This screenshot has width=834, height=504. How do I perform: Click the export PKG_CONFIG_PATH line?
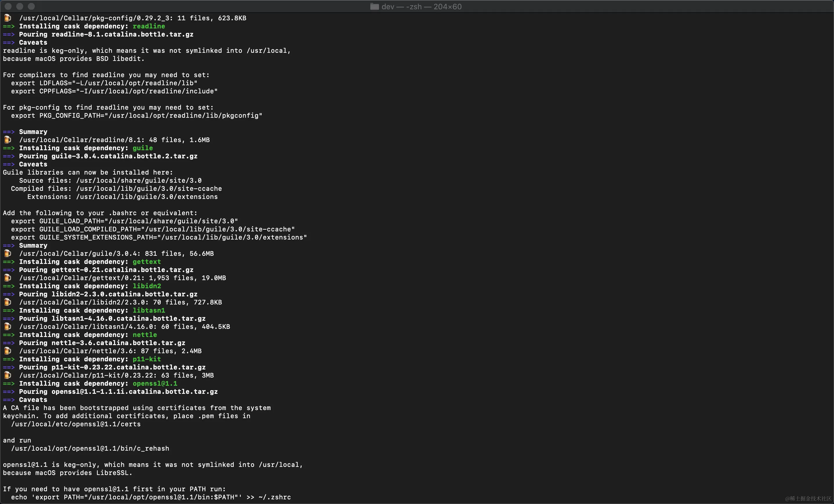pyautogui.click(x=137, y=115)
